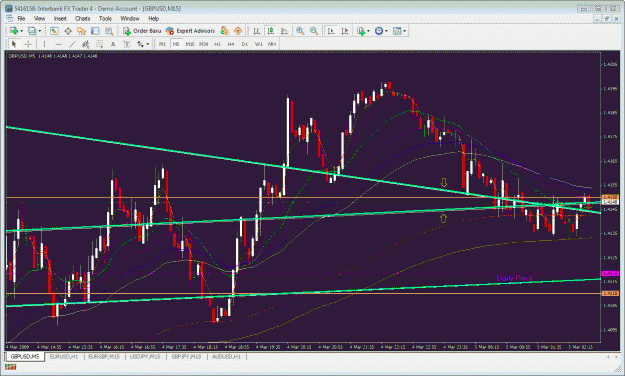Click the Order Baru button

click(x=142, y=31)
